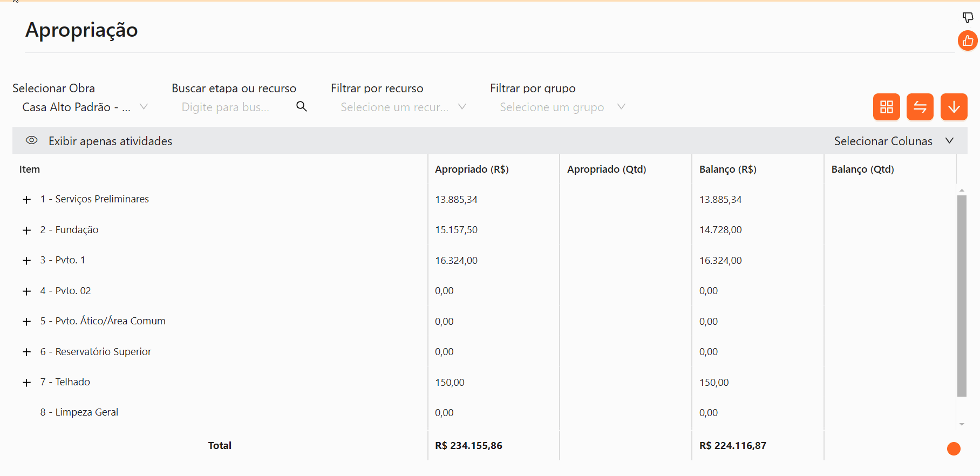
Task: Select the Limpeza Geral row
Action: [x=79, y=412]
